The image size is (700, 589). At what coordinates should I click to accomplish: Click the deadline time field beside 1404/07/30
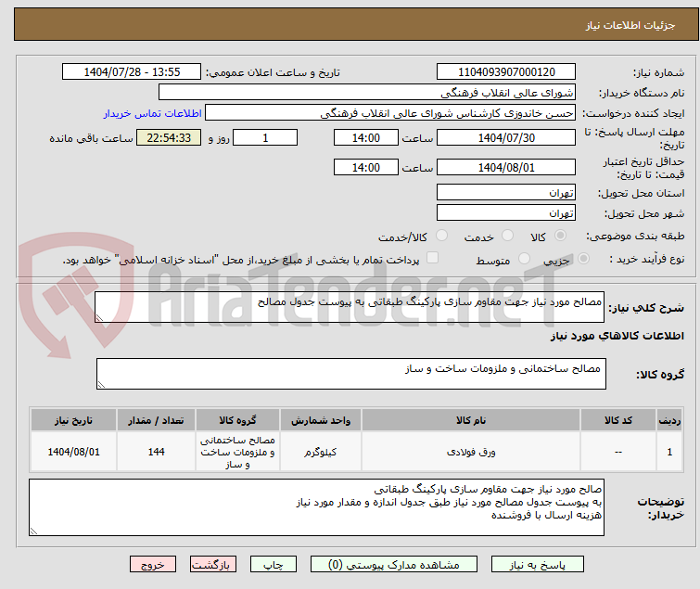pyautogui.click(x=365, y=137)
